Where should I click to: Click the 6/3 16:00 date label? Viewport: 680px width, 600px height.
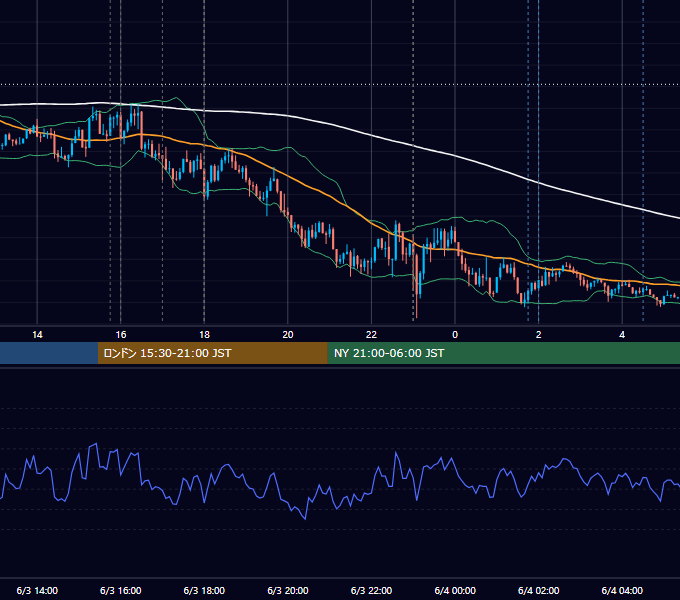click(121, 590)
